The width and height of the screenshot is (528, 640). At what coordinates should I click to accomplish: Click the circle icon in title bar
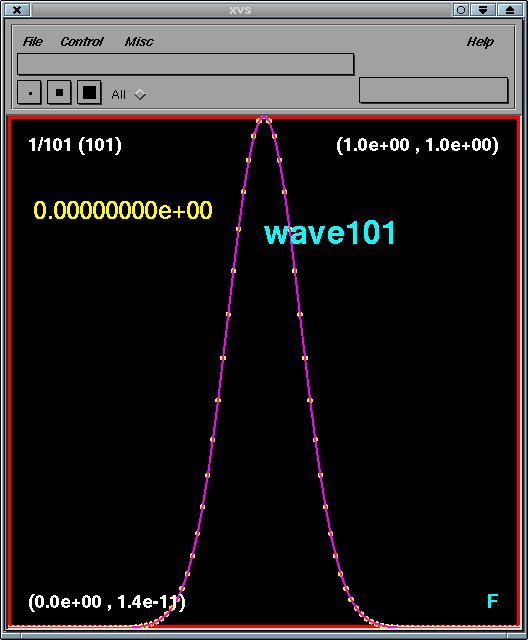point(461,10)
